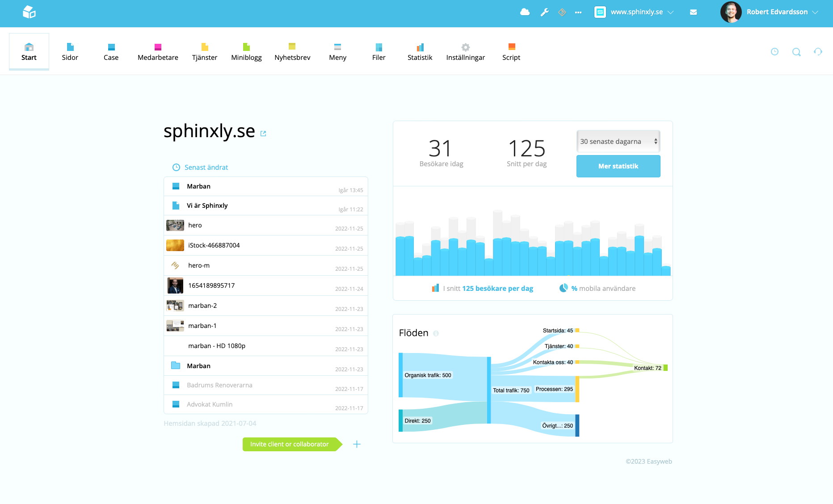Open sphinxly.se via the external link icon
Viewport: 833px width, 504px height.
coord(263,133)
